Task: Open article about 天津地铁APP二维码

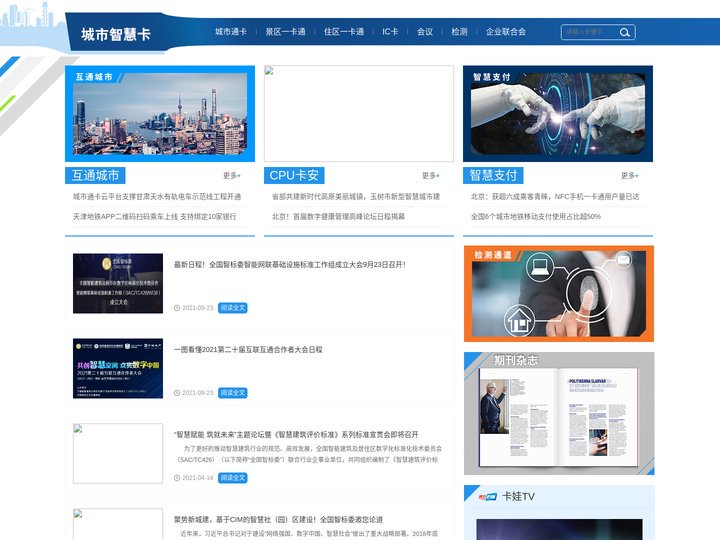Action: click(154, 216)
